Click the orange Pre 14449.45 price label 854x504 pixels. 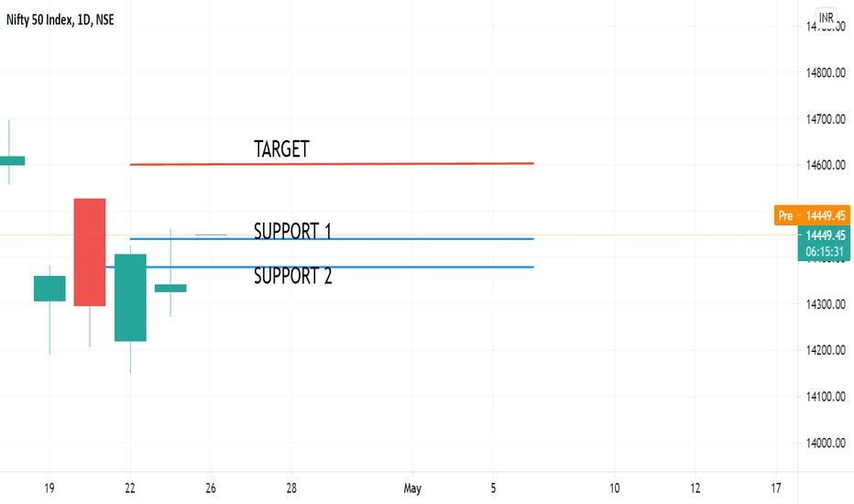coord(812,215)
